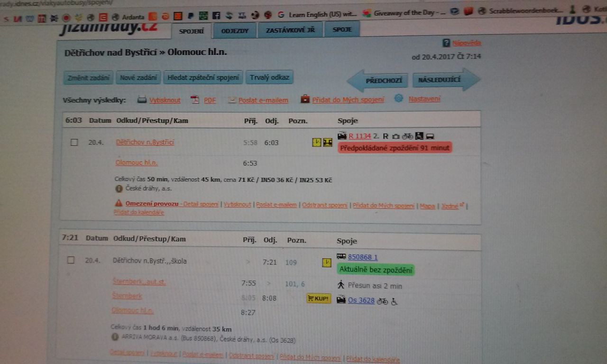Image resolution: width=607 pixels, height=364 pixels.
Task: Click the yellow clock icon in the 6:03 connection
Action: tap(316, 142)
